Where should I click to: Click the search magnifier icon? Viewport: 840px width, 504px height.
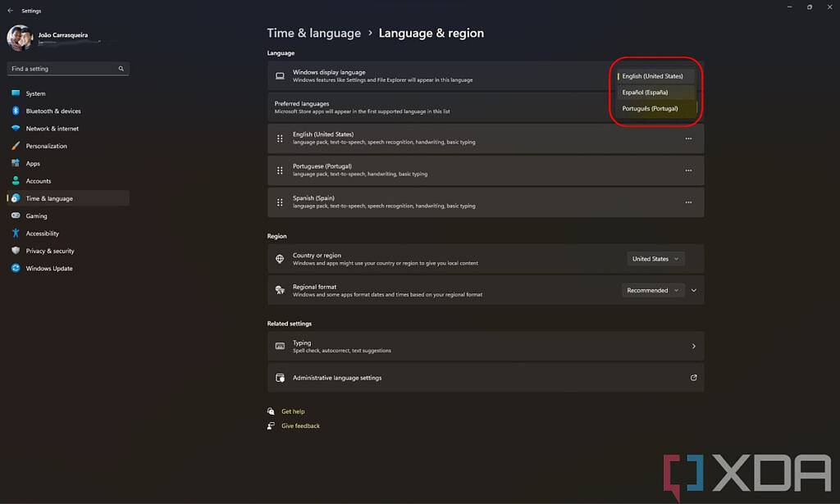pyautogui.click(x=121, y=69)
